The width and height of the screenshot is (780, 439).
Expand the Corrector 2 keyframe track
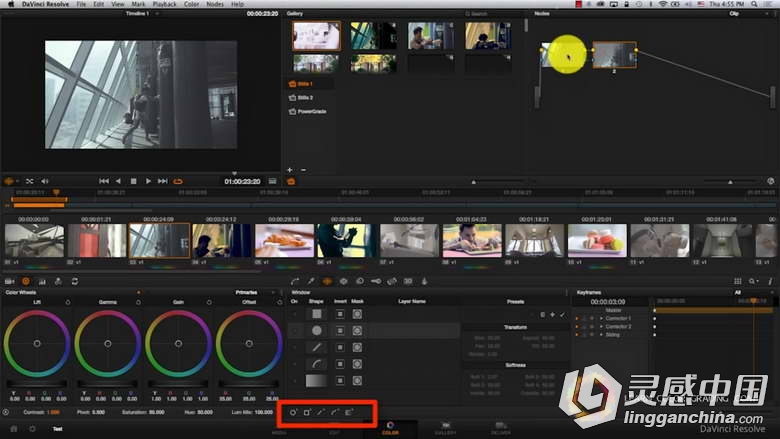click(x=601, y=327)
